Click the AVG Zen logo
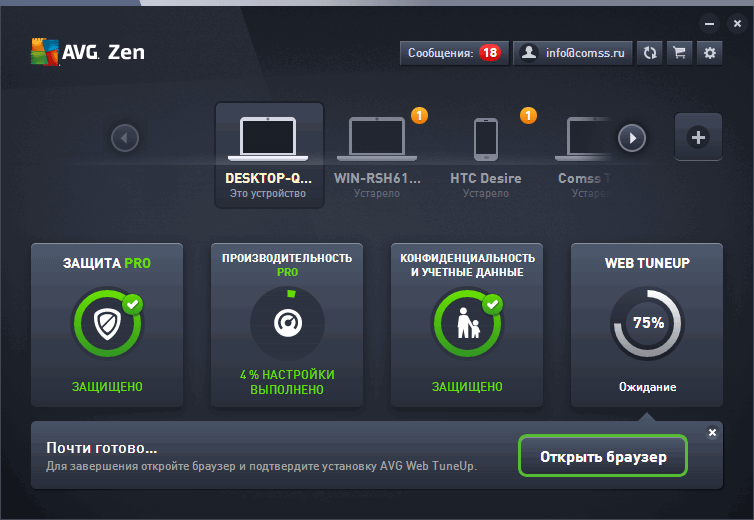Viewport: 754px width, 520px height. (88, 51)
